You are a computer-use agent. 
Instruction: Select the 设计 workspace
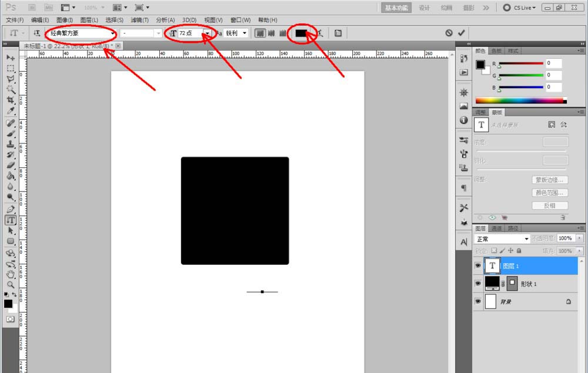424,8
